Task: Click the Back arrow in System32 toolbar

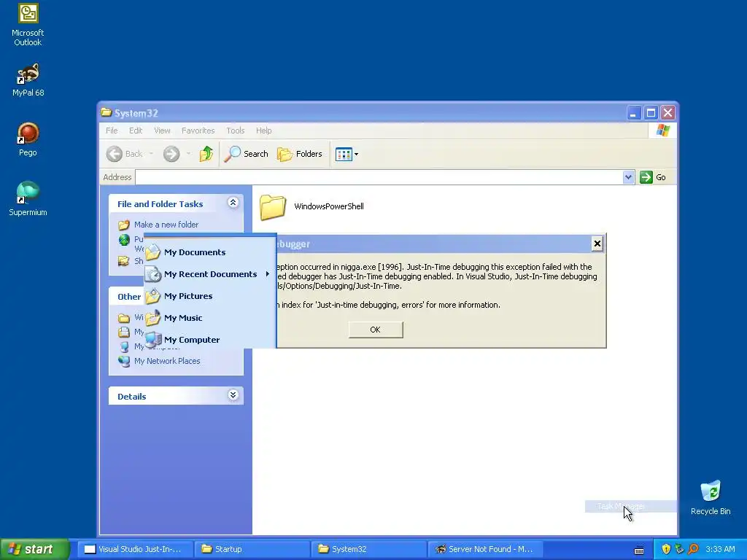Action: 124,154
